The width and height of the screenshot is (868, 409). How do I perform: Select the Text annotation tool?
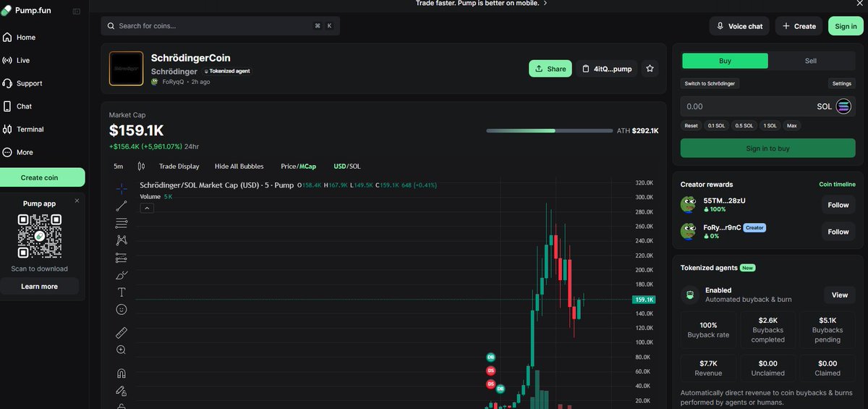click(x=122, y=292)
